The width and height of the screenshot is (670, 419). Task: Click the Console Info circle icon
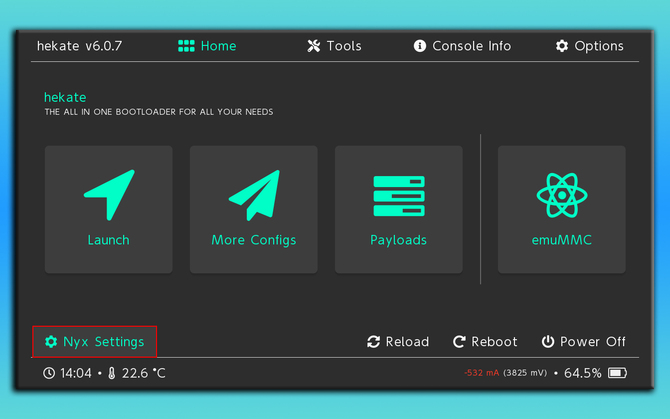click(420, 46)
